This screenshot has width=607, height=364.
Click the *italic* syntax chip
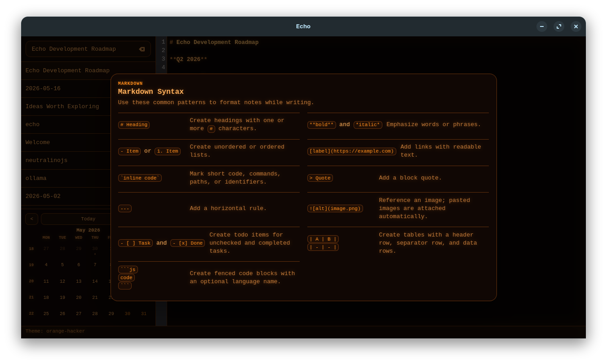coord(368,125)
